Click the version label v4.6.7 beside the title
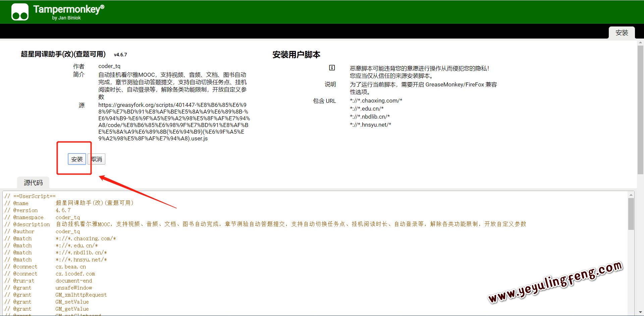The width and height of the screenshot is (644, 316). pyautogui.click(x=120, y=55)
